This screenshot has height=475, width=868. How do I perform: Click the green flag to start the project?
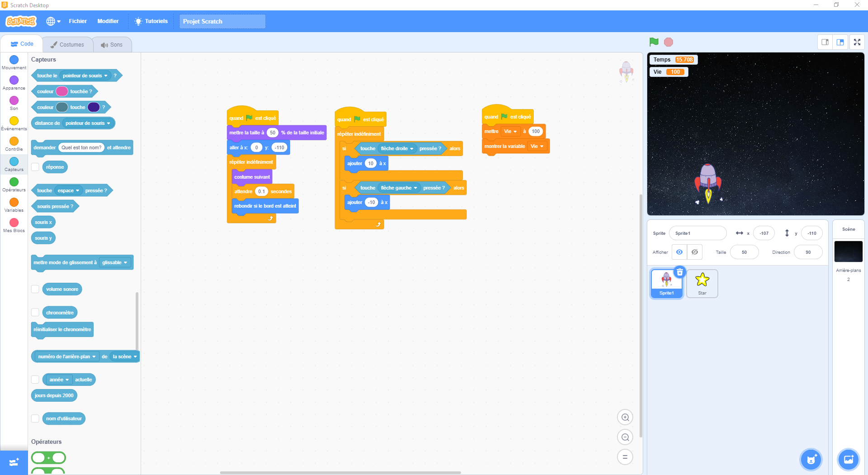654,42
